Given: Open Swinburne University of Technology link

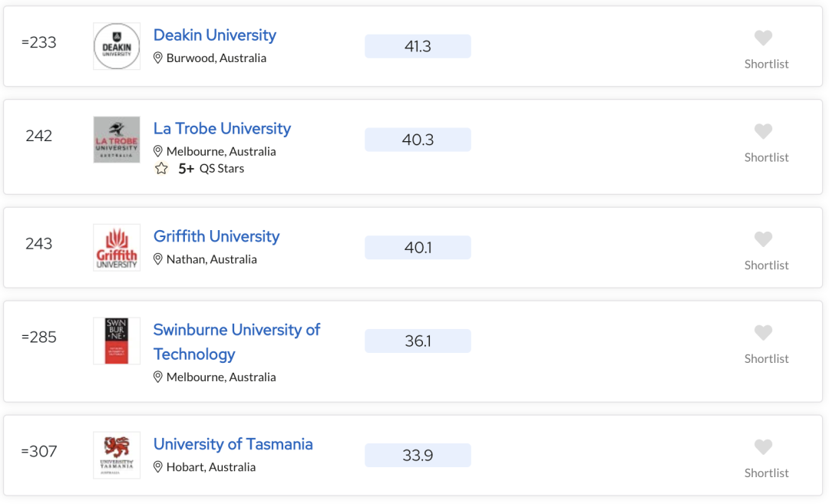Looking at the screenshot, I should pos(237,342).
